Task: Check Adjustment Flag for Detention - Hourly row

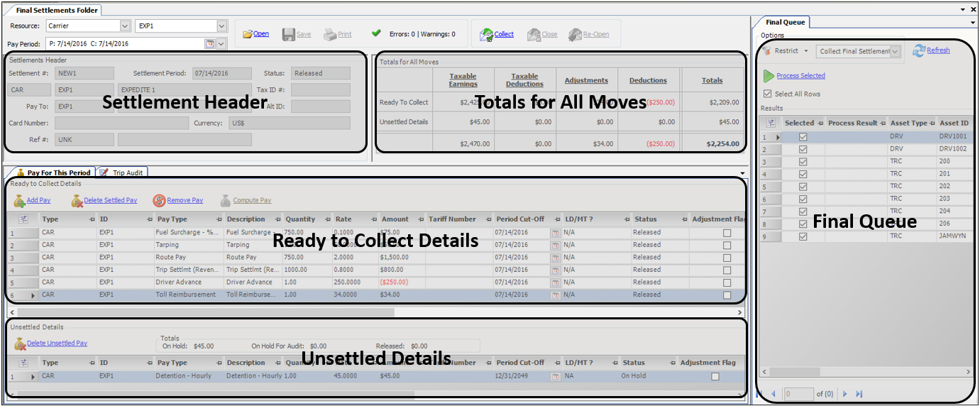Action: point(715,376)
